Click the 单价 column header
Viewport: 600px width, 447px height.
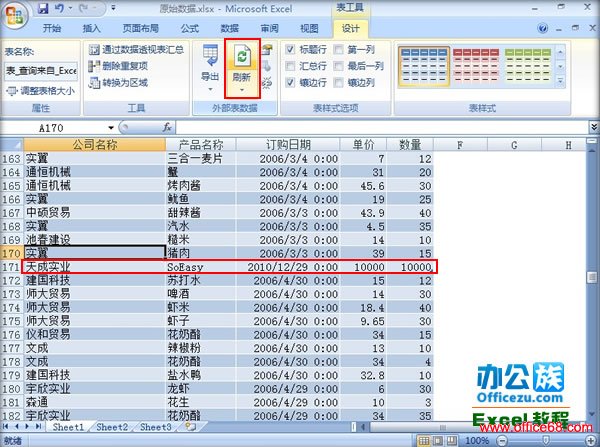click(364, 145)
